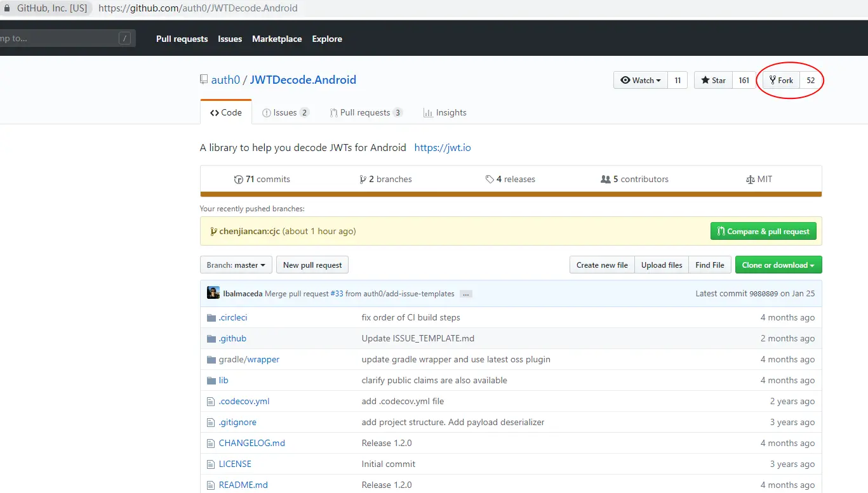The width and height of the screenshot is (868, 493).
Task: Open the README.md file
Action: (x=243, y=485)
